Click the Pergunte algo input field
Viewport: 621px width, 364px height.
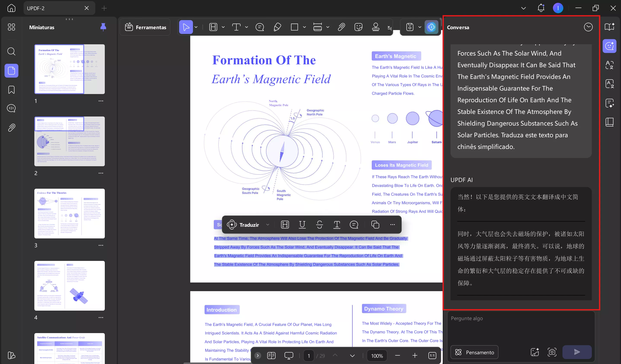click(521, 328)
